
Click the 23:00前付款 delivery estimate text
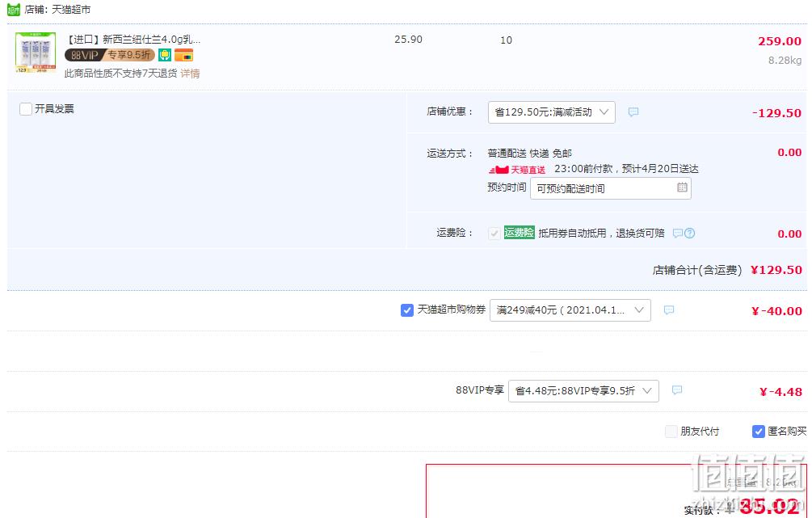(x=626, y=169)
